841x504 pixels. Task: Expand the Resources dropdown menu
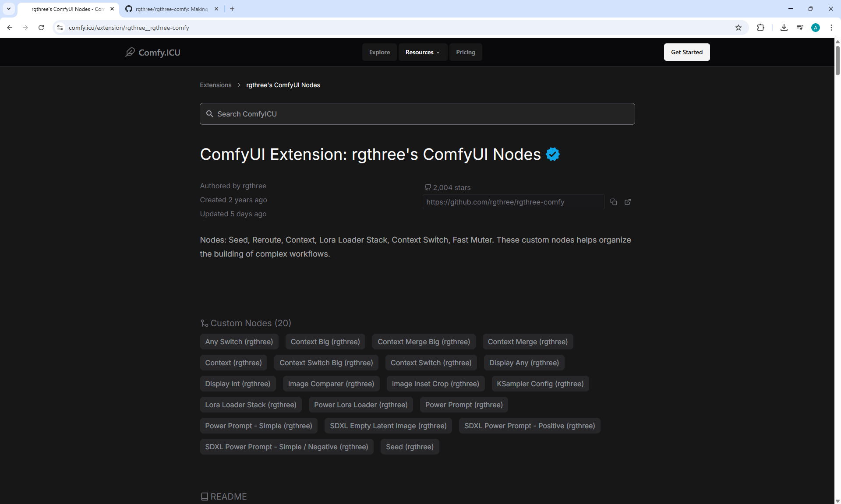click(422, 52)
